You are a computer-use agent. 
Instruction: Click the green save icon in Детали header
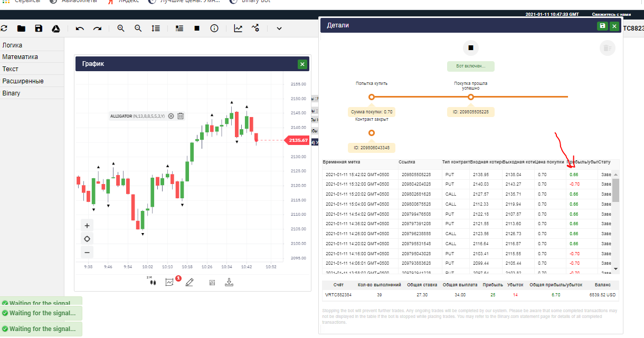(602, 26)
